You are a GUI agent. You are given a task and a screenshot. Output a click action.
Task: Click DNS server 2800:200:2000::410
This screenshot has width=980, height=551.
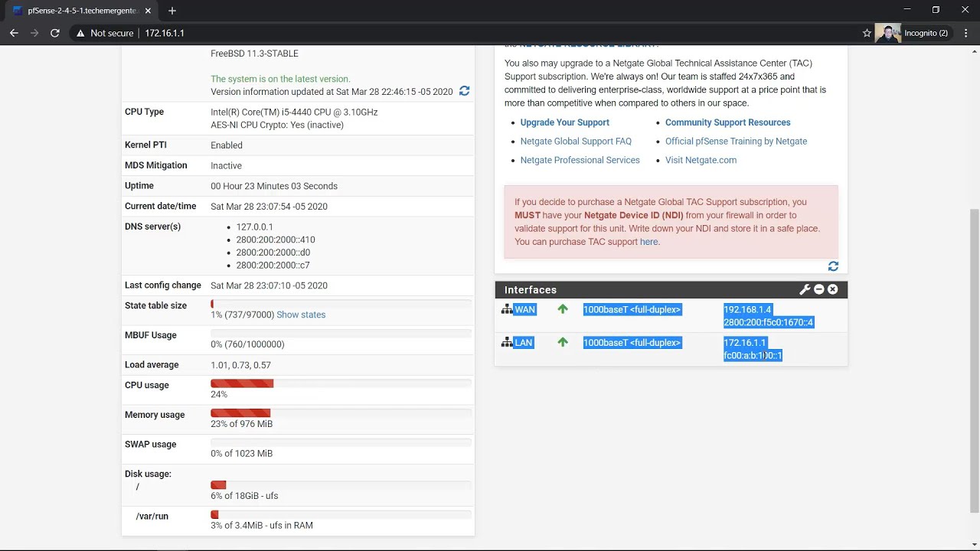[x=276, y=240]
